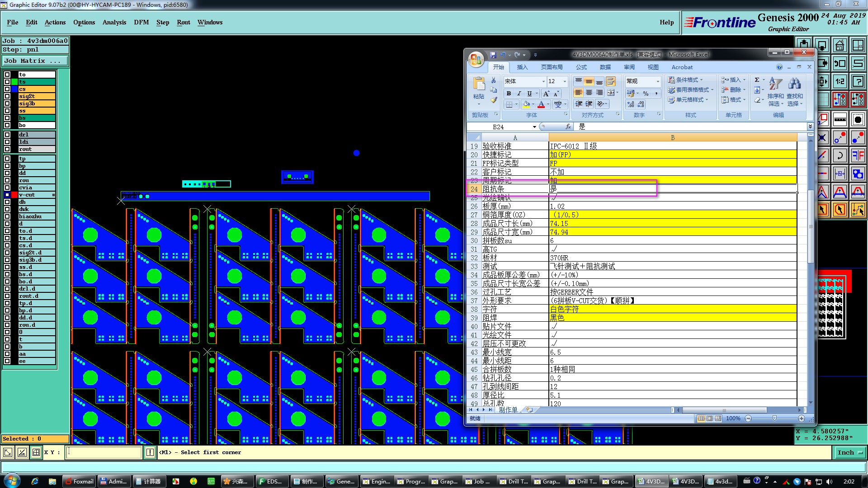Toggle checkbox for rout layer
The height and width of the screenshot is (488, 868).
(7, 149)
